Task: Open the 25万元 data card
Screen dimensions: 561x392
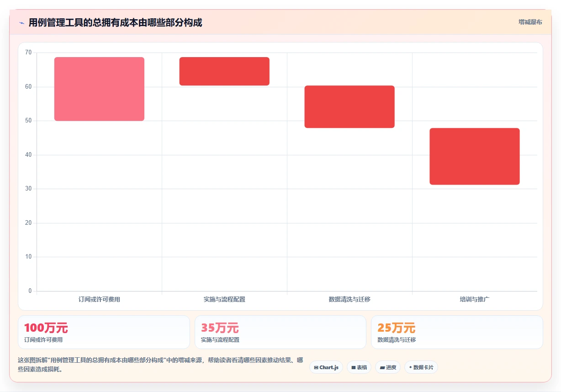Action: (457, 332)
